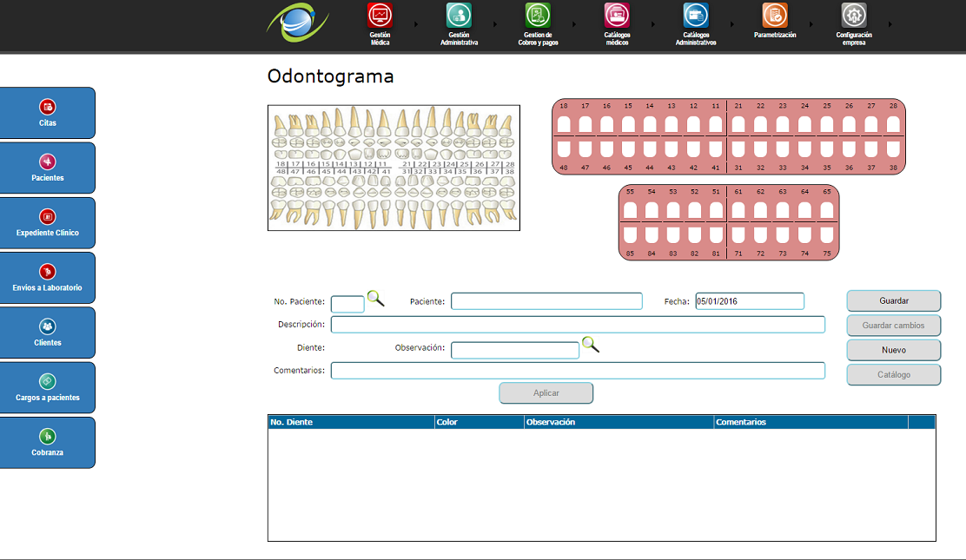Select Cobranza from the sidebar
The width and height of the screenshot is (966, 560).
click(48, 443)
